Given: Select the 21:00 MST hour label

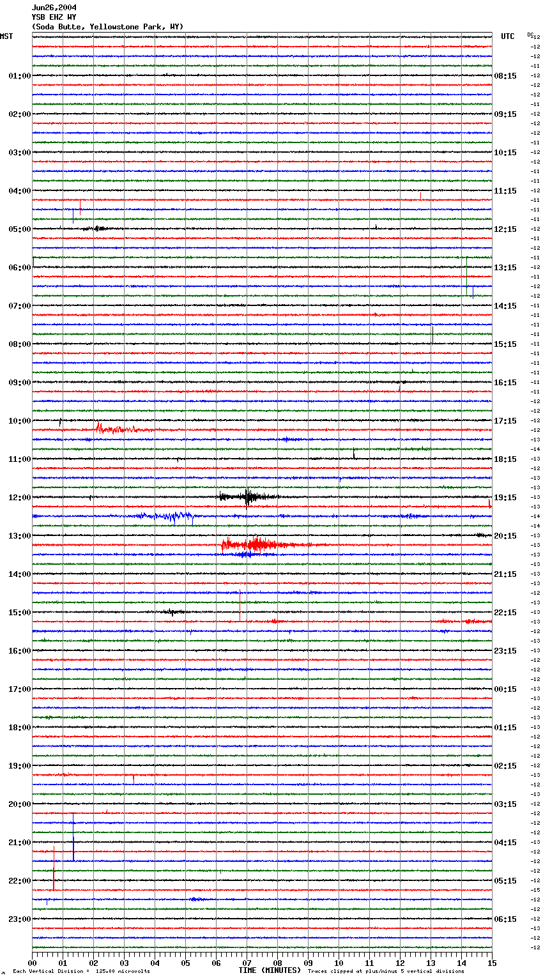Looking at the screenshot, I should click(20, 843).
